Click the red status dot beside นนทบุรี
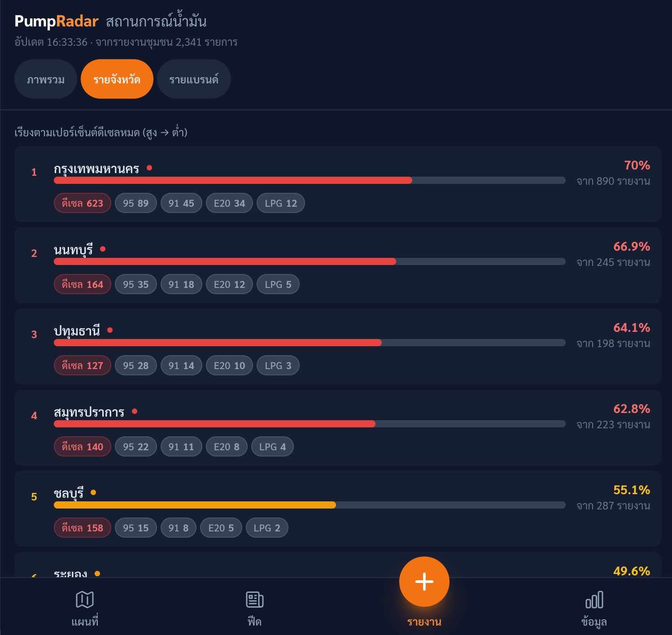The height and width of the screenshot is (635, 672). point(103,249)
